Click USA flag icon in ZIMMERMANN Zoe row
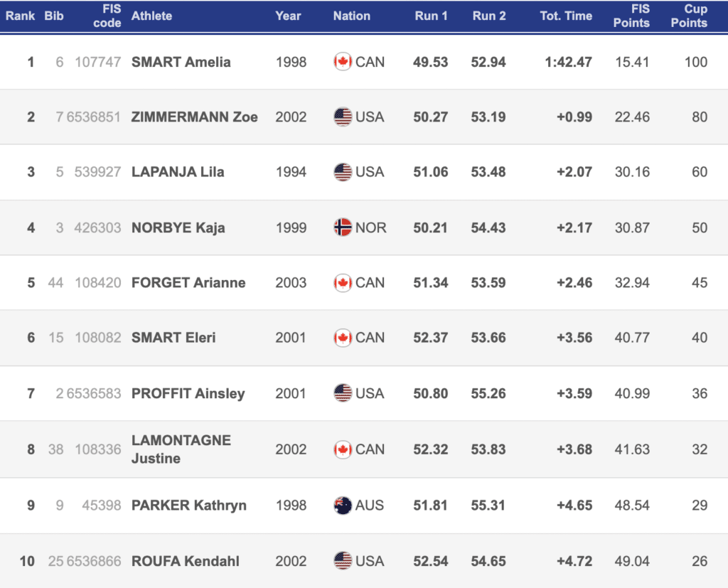 tap(343, 117)
